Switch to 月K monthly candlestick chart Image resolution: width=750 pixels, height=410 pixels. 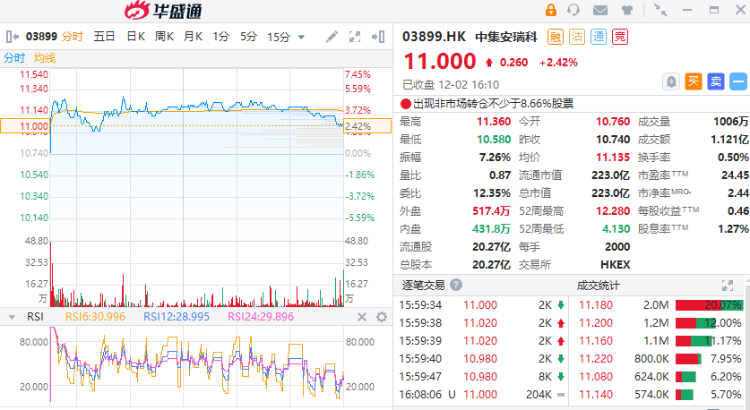click(x=193, y=36)
